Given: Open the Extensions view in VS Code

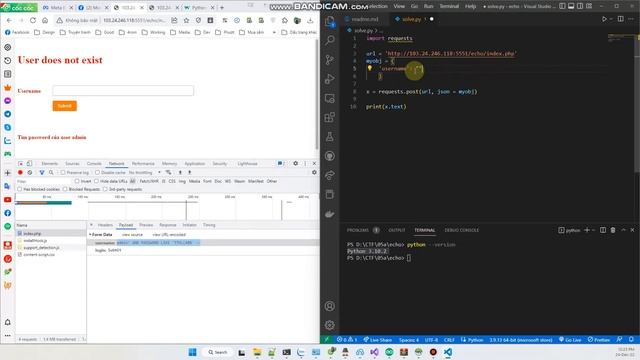Looking at the screenshot, I should tap(330, 118).
